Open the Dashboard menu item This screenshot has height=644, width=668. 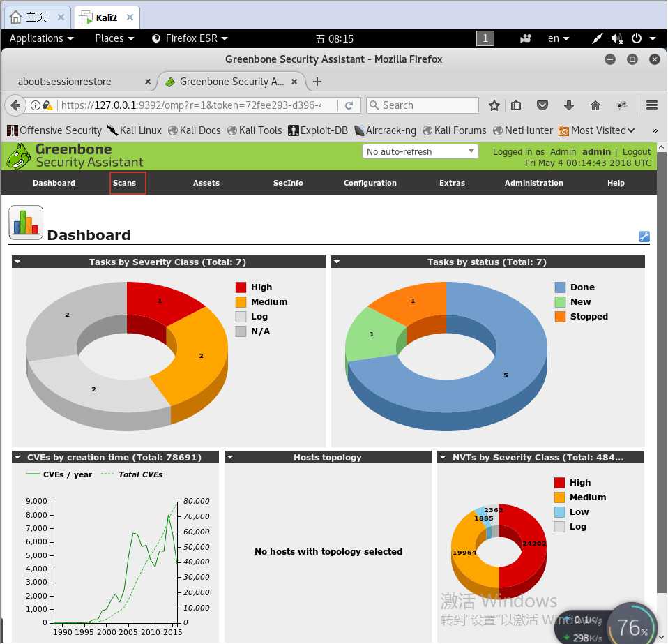tap(54, 183)
